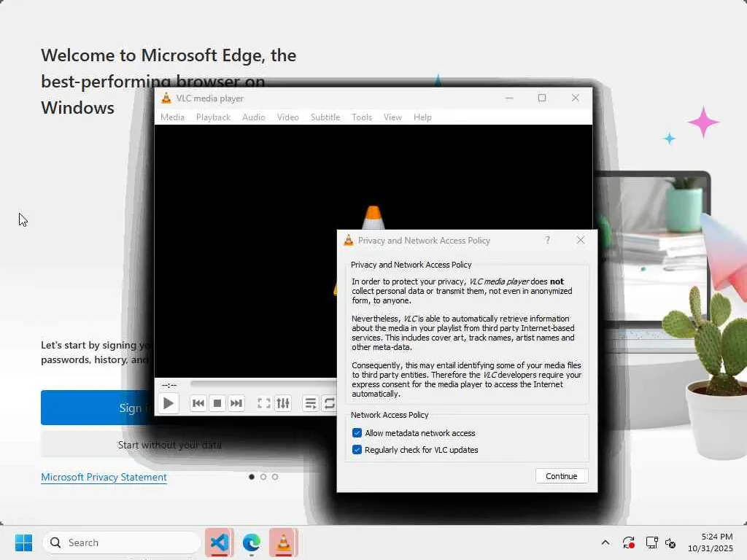747x560 pixels.
Task: Click the sync update tray icon
Action: 628,542
